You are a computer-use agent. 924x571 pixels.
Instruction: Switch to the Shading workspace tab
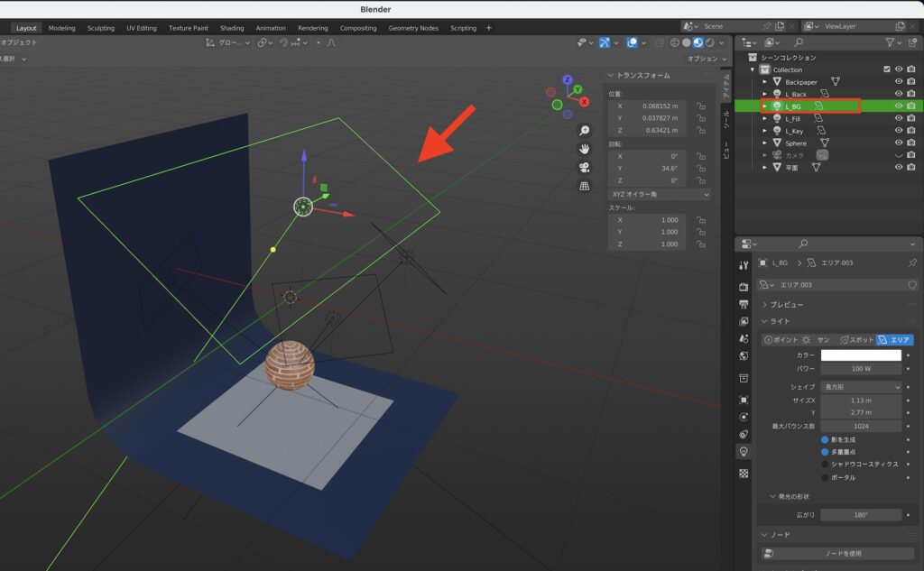(232, 27)
